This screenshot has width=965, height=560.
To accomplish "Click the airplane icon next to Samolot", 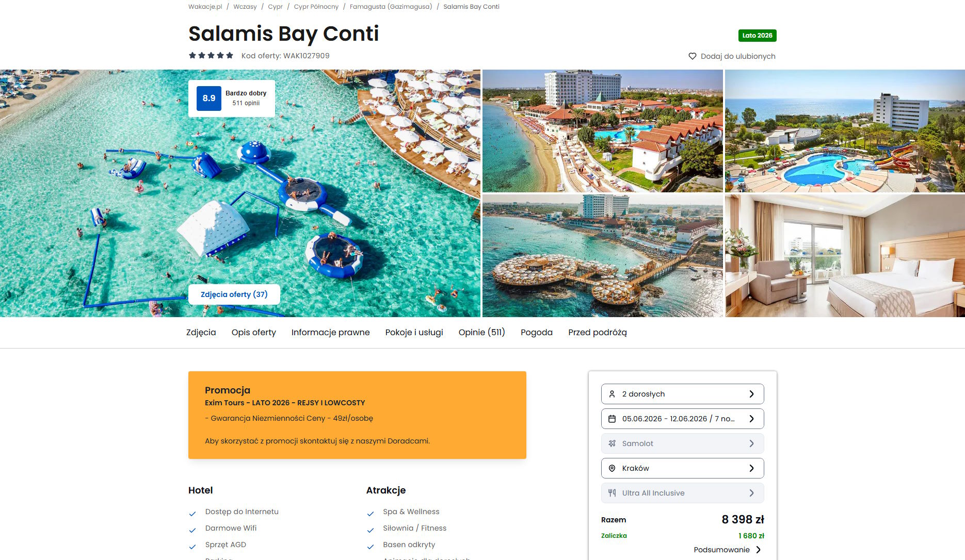I will 612,443.
